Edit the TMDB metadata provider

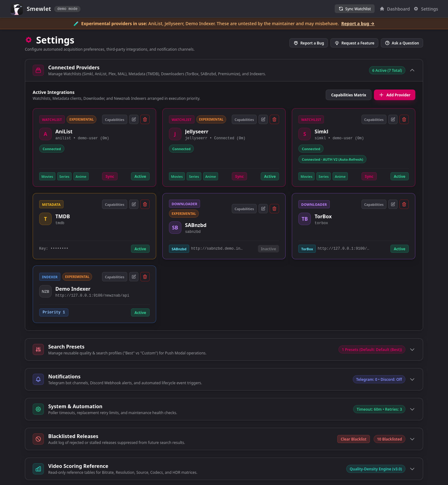coord(134,204)
